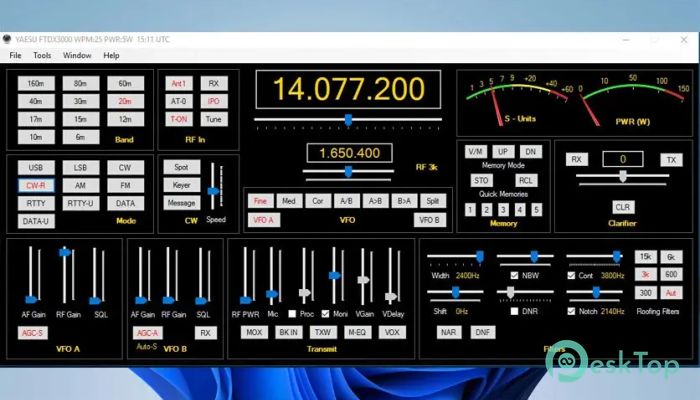Click the RX button in VFO B panel
Viewport: 700px width, 400px height.
coord(205,333)
